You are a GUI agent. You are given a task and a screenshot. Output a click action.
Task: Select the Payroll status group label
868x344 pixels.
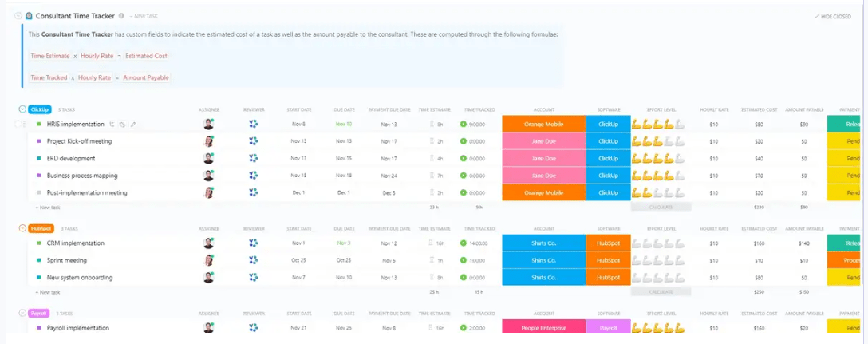click(x=39, y=313)
